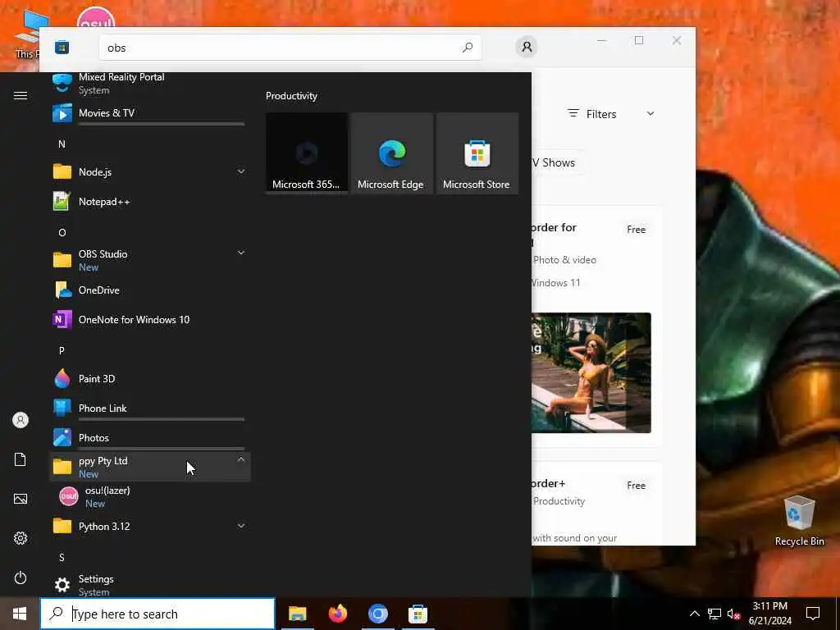The width and height of the screenshot is (840, 630).
Task: Click the Power icon in Start sidebar
Action: pyautogui.click(x=21, y=577)
